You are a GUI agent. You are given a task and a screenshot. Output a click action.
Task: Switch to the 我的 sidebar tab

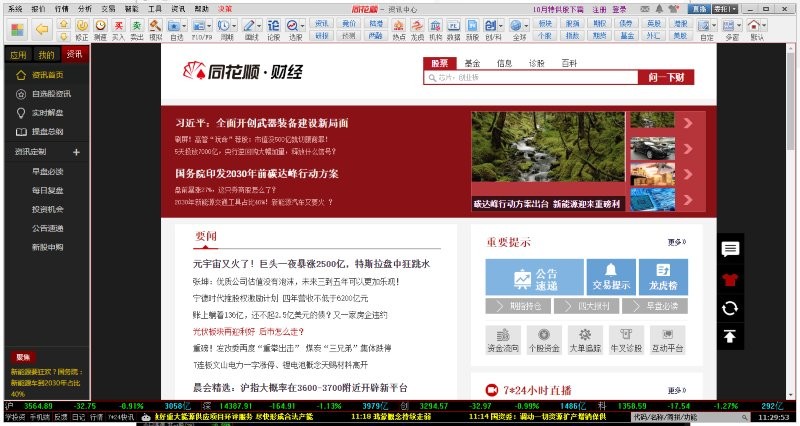(x=46, y=54)
